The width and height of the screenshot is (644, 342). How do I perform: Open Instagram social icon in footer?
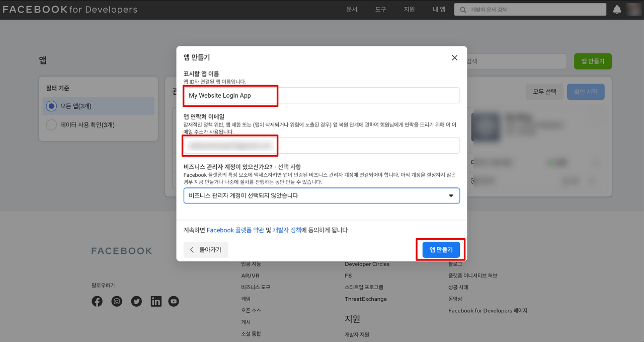tap(117, 301)
